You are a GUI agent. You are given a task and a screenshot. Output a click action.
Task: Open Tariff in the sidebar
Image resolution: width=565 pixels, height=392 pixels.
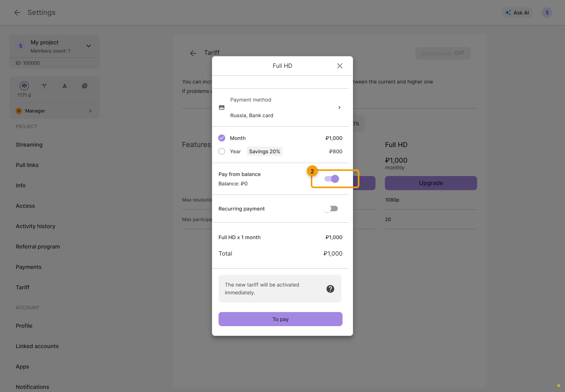coord(23,287)
